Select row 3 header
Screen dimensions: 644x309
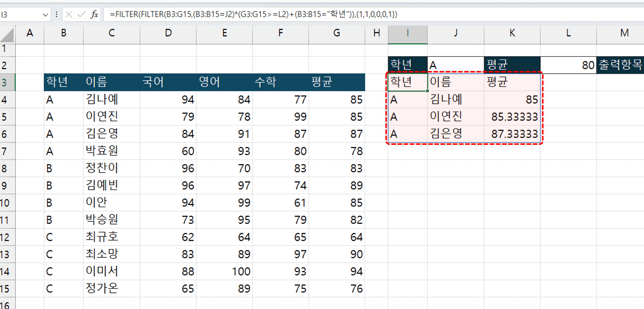pos(7,82)
